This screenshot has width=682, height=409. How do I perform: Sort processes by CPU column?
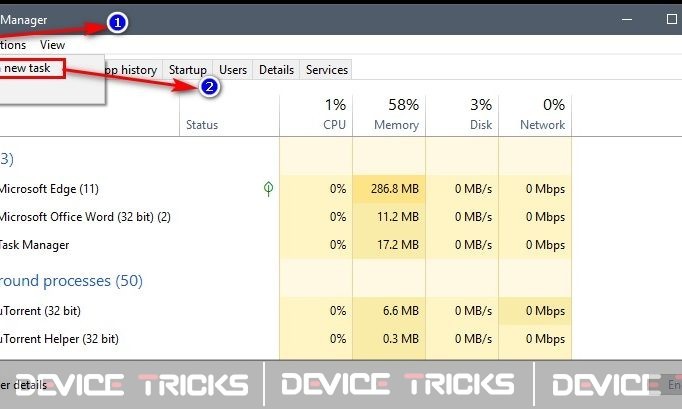[316, 115]
